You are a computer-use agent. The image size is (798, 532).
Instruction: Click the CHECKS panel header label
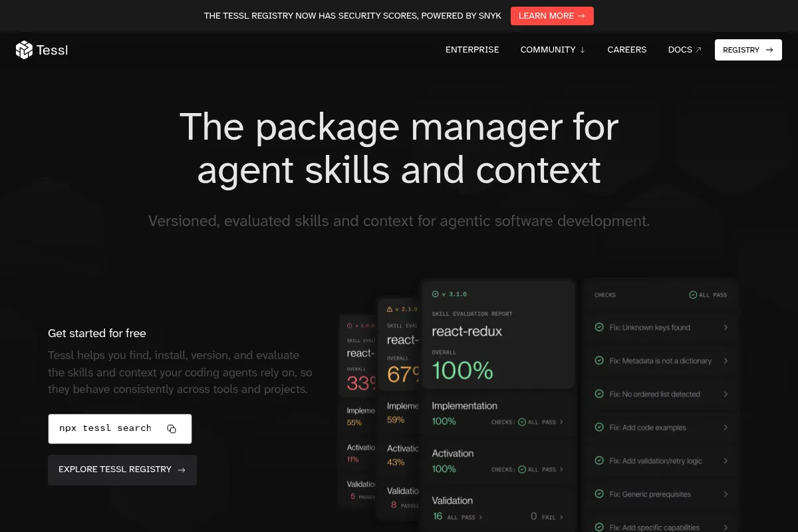605,295
